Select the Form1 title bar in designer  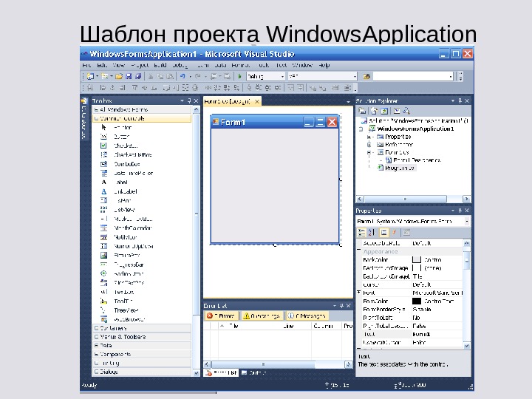point(274,122)
